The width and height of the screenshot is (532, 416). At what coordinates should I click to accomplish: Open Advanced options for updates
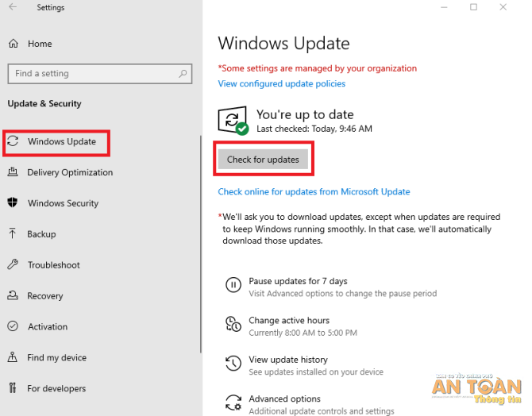(284, 399)
